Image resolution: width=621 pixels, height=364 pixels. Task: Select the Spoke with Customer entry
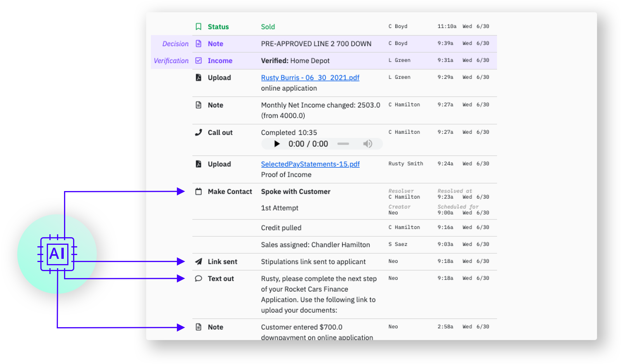coord(295,192)
